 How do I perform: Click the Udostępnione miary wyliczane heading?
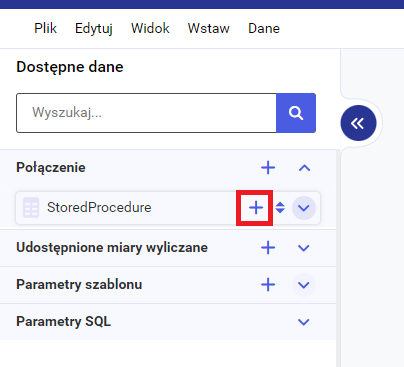[112, 248]
